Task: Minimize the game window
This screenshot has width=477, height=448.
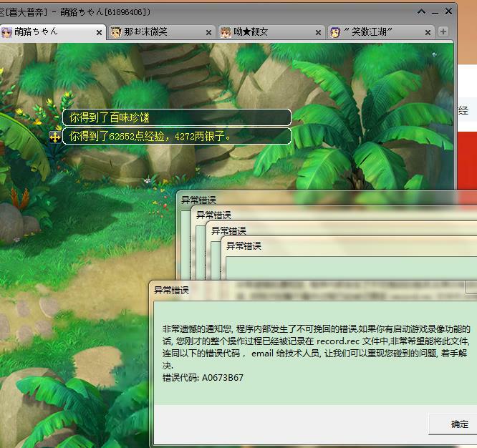Action: 435,13
